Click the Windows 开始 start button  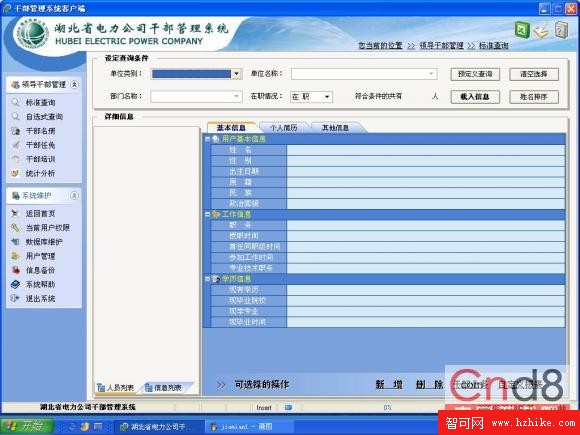pyautogui.click(x=27, y=426)
